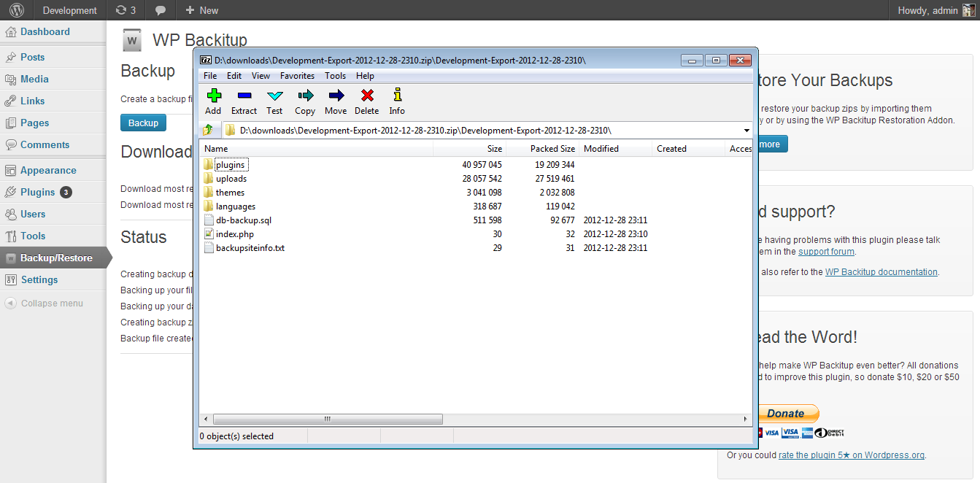Select the plugins size value 40 957 045
The width and height of the screenshot is (980, 483).
(x=482, y=165)
